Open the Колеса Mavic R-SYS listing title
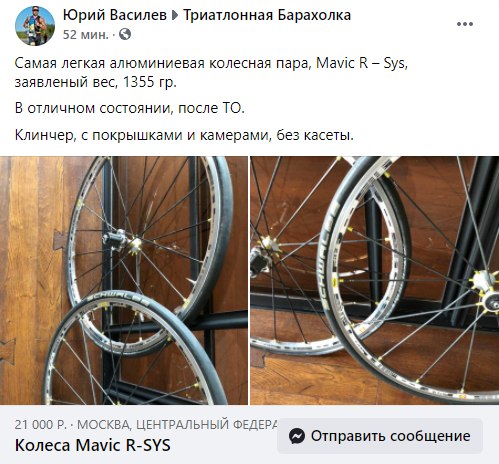499x464 pixels. coord(93,445)
